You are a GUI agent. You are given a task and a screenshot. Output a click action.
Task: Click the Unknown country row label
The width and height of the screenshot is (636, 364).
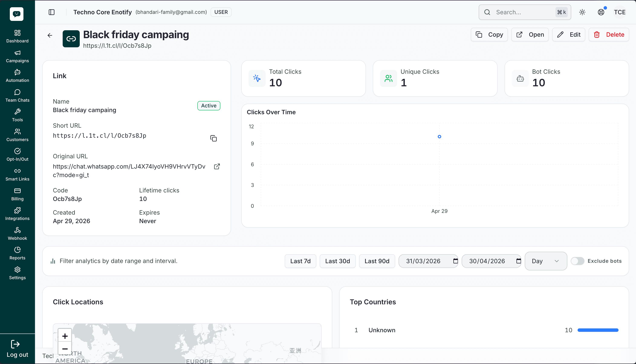tap(382, 330)
